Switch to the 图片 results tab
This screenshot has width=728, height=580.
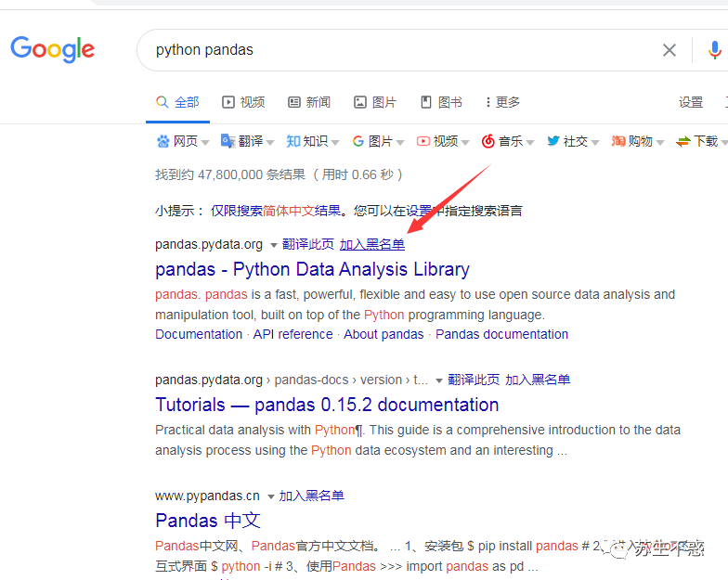tap(375, 102)
